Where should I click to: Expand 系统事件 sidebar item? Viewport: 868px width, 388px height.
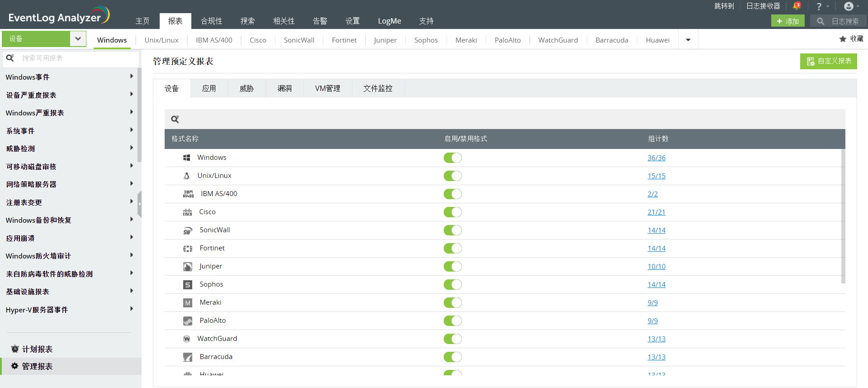coord(132,130)
